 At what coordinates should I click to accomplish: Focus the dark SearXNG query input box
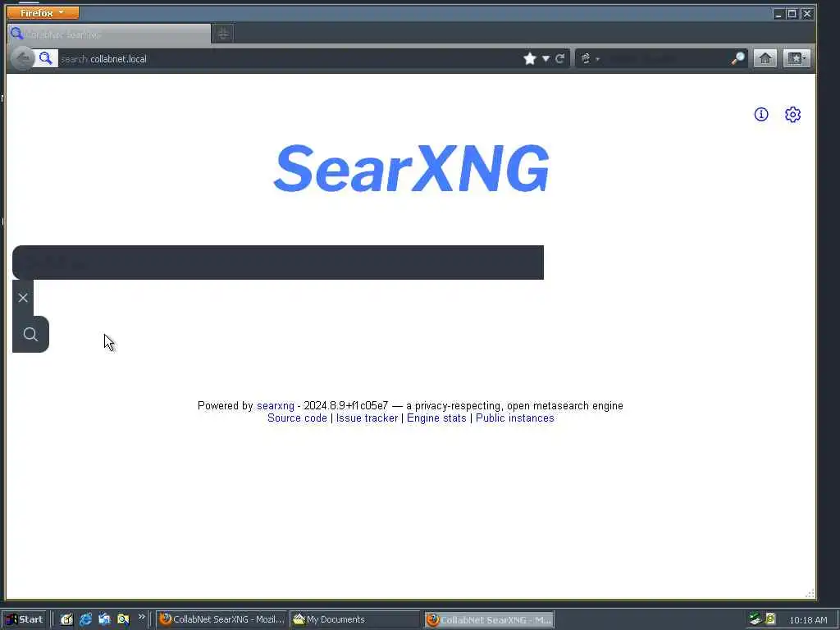click(278, 262)
